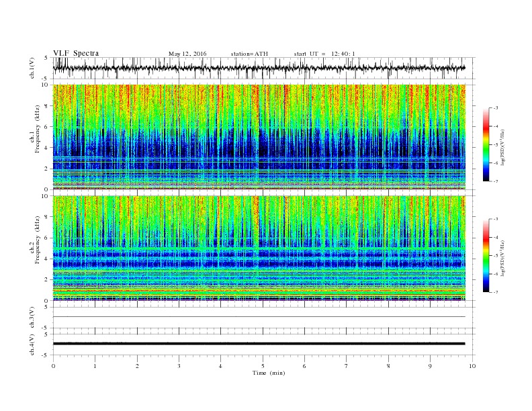The width and height of the screenshot is (532, 411).
Task: Click the thick ch.4 voltage trace band
Action: (x=259, y=344)
